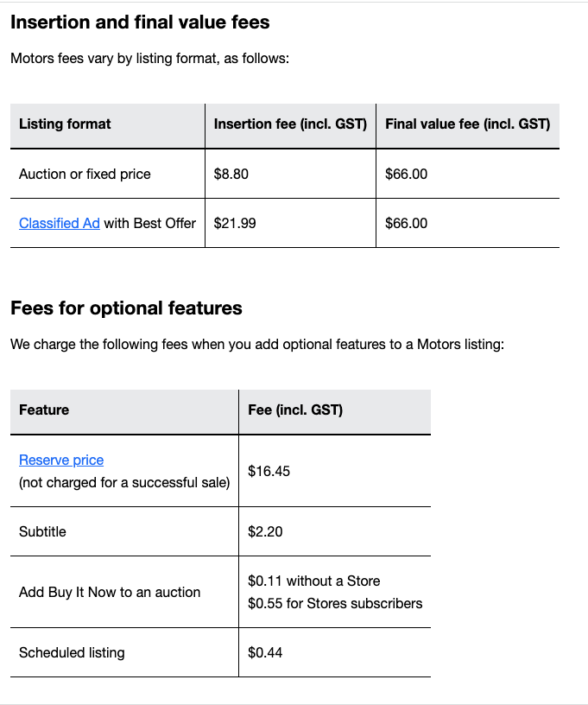Select the 'Feature' column header

click(x=44, y=410)
